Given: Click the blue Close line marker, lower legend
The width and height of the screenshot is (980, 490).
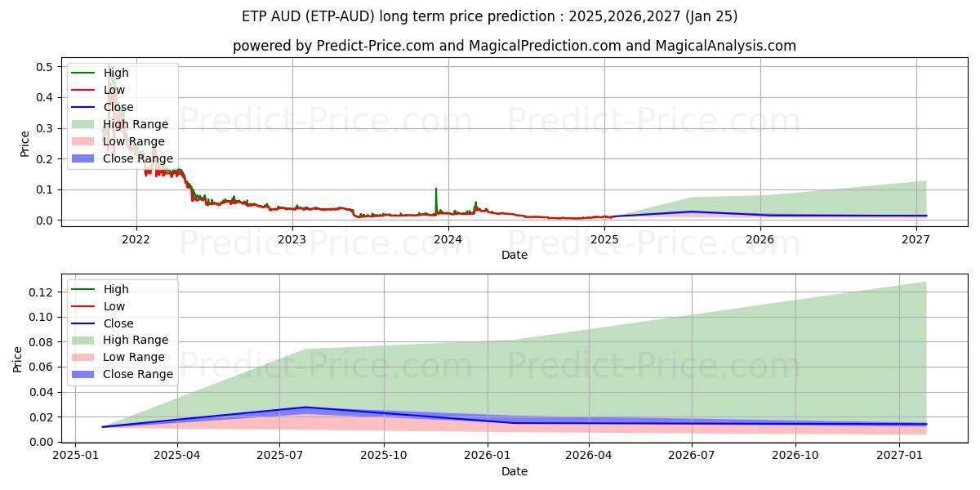Looking at the screenshot, I should pyautogui.click(x=83, y=323).
